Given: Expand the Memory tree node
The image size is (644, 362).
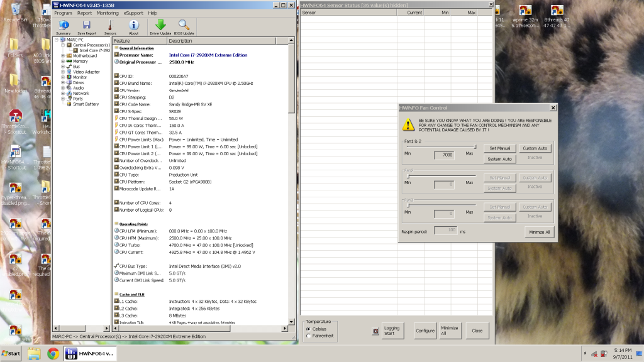Looking at the screenshot, I should pyautogui.click(x=63, y=61).
